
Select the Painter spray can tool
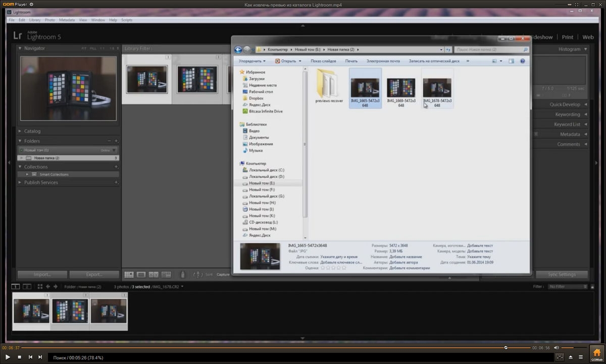click(x=183, y=275)
